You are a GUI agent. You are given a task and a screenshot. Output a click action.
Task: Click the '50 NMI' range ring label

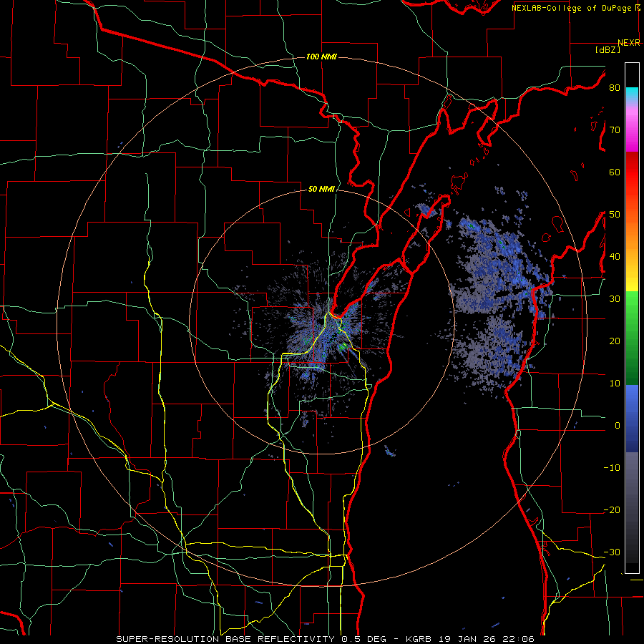tap(321, 190)
